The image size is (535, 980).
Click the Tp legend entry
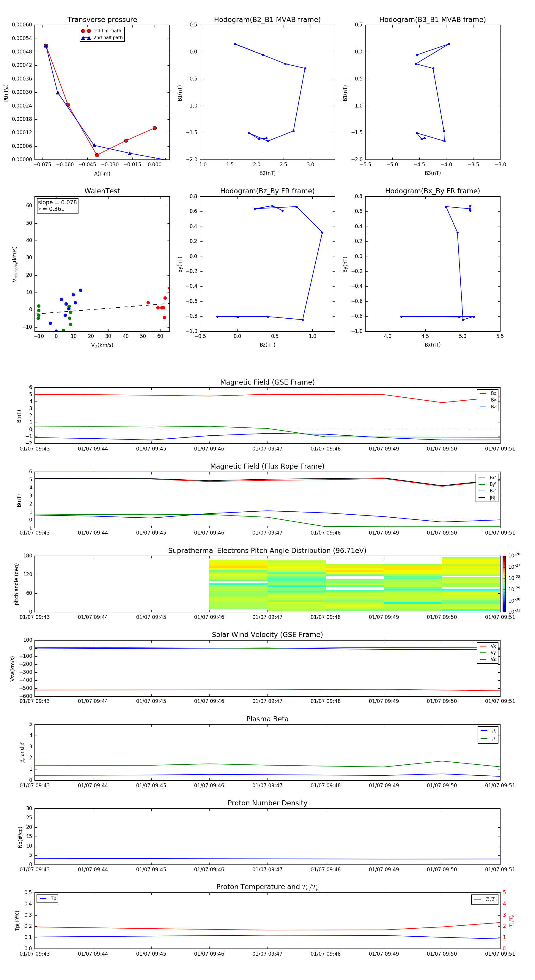(48, 899)
